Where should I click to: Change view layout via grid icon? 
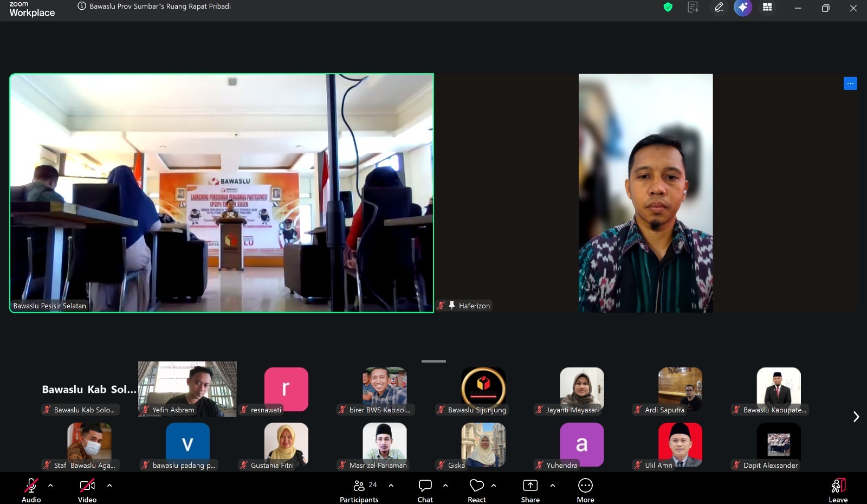pyautogui.click(x=767, y=7)
